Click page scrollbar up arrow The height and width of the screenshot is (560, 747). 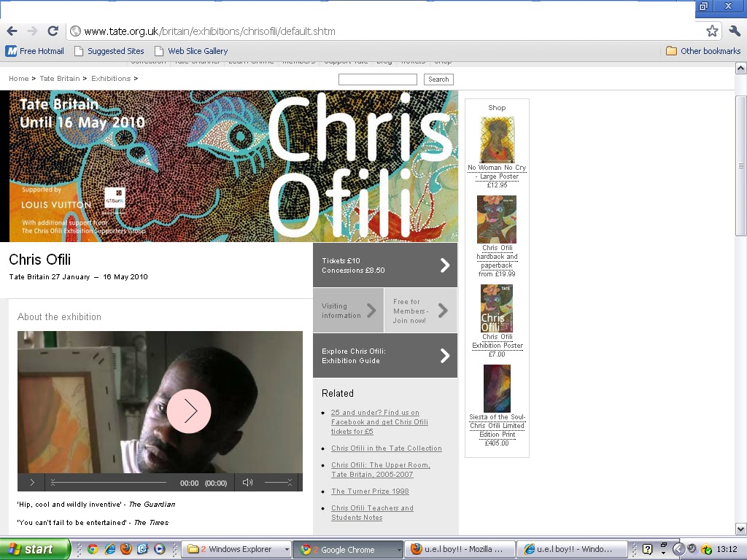click(741, 68)
